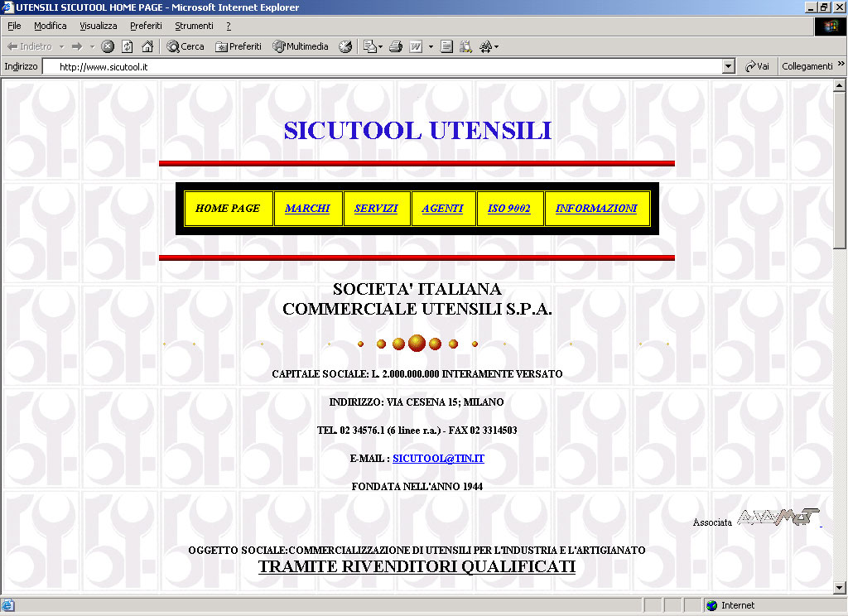848x616 pixels.
Task: Click the SICUTOOL@TIN.IT email link
Action: pyautogui.click(x=438, y=458)
